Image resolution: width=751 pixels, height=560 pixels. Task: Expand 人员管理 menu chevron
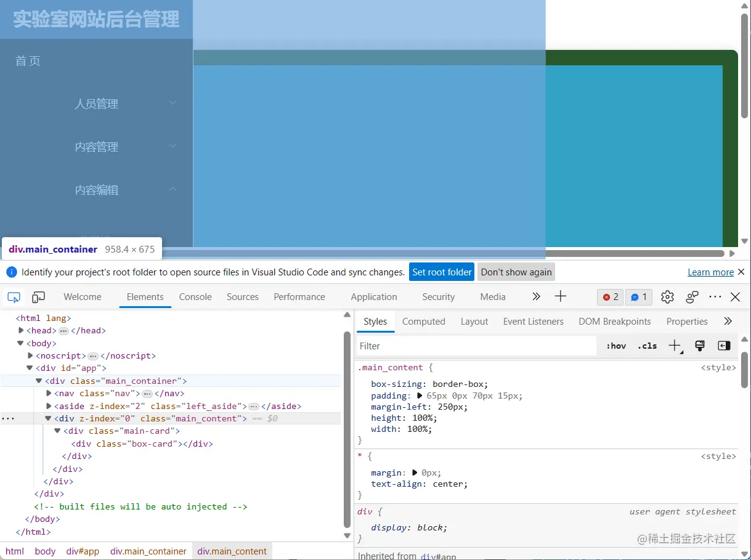click(x=173, y=103)
